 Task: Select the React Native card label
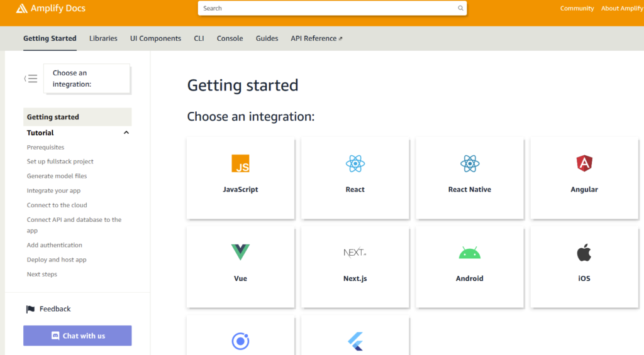click(x=470, y=189)
